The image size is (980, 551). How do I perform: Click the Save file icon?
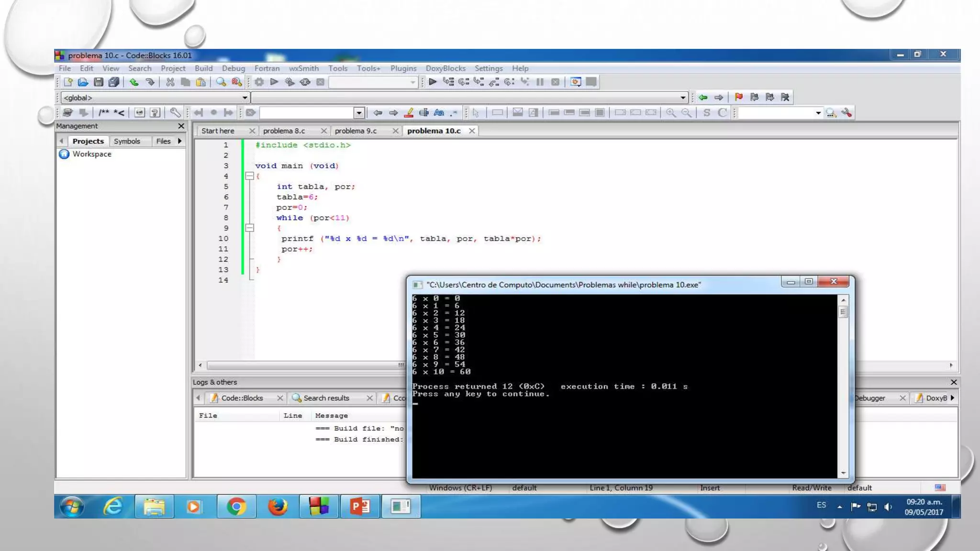pos(99,82)
